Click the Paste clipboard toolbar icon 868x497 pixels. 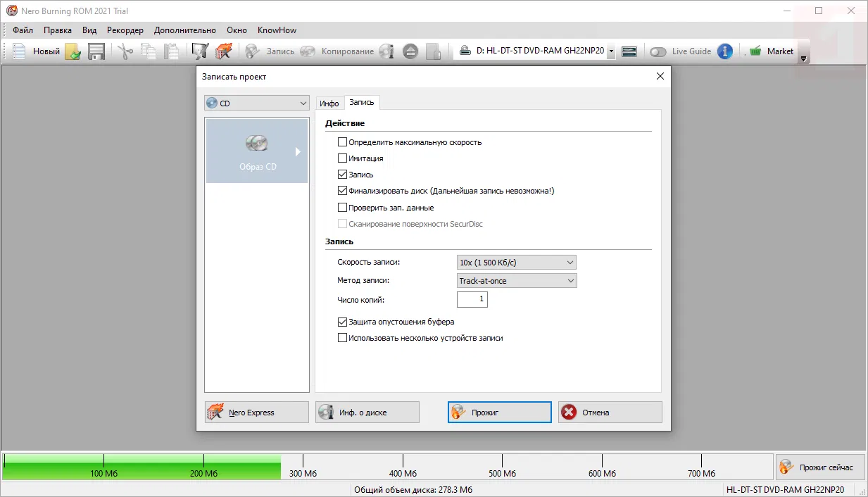(x=171, y=51)
